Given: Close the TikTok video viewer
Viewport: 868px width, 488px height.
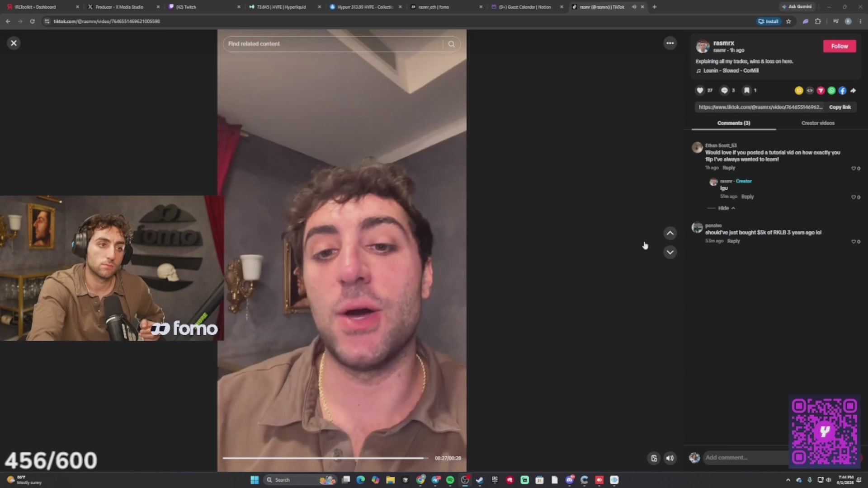Looking at the screenshot, I should pos(14,43).
